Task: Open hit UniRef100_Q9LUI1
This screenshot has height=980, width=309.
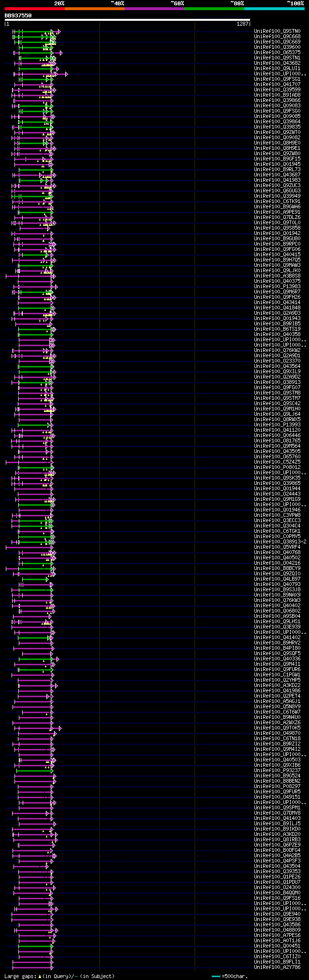Action: pyautogui.click(x=277, y=69)
